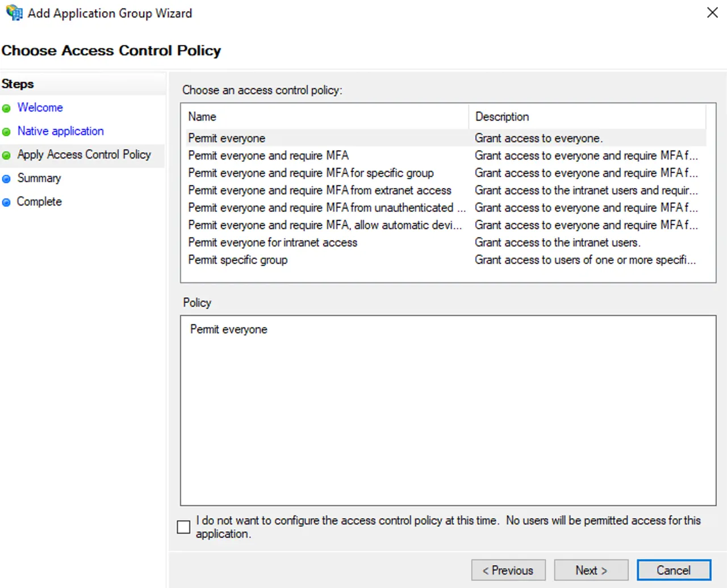727x588 pixels.
Task: Open the Welcome step link
Action: [40, 107]
